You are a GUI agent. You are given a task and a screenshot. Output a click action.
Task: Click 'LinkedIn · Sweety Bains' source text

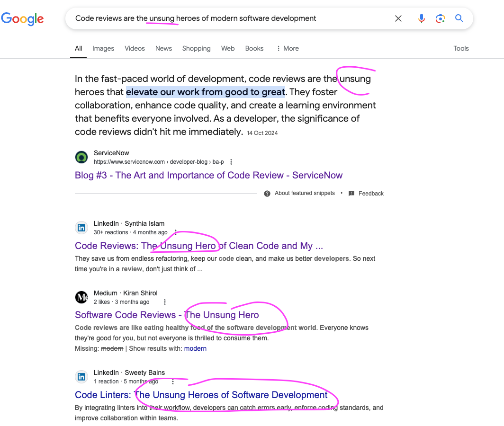[x=129, y=373]
